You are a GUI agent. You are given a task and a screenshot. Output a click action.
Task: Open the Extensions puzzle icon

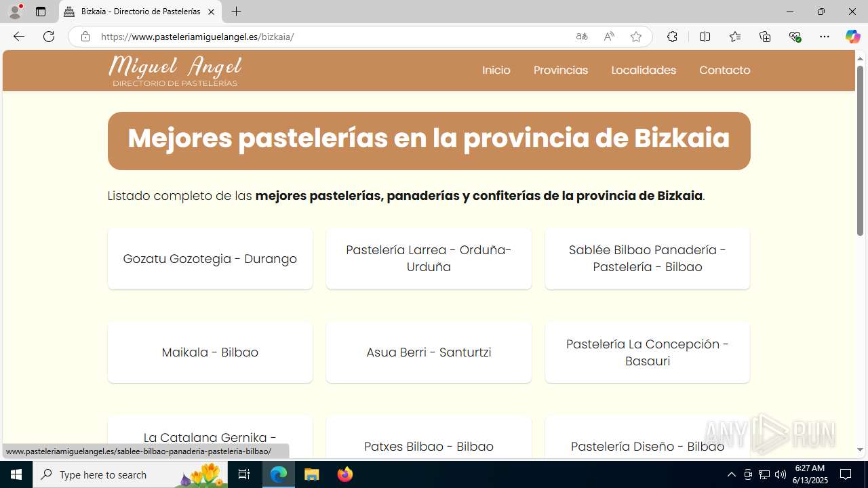(672, 37)
